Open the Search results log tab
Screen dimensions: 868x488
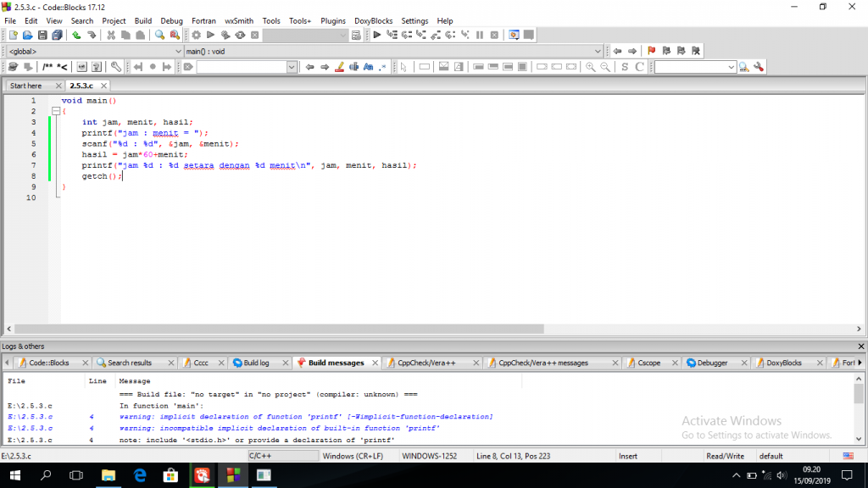coord(130,363)
